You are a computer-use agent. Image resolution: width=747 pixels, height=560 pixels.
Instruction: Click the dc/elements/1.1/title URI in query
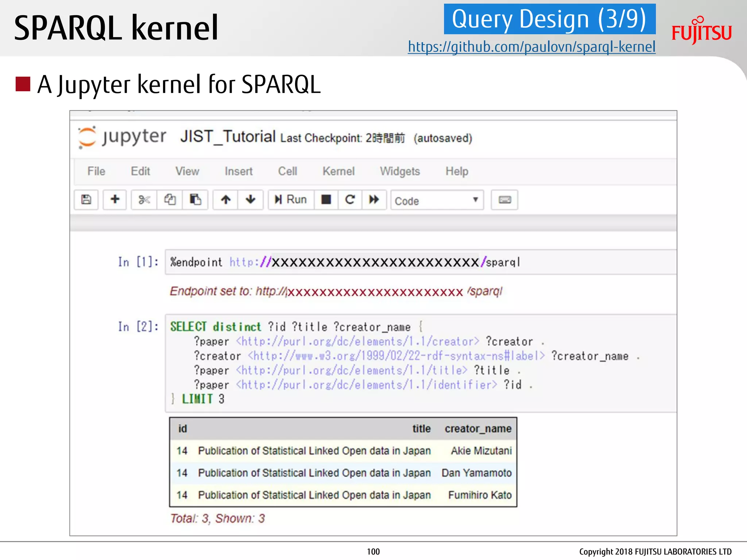pos(352,370)
